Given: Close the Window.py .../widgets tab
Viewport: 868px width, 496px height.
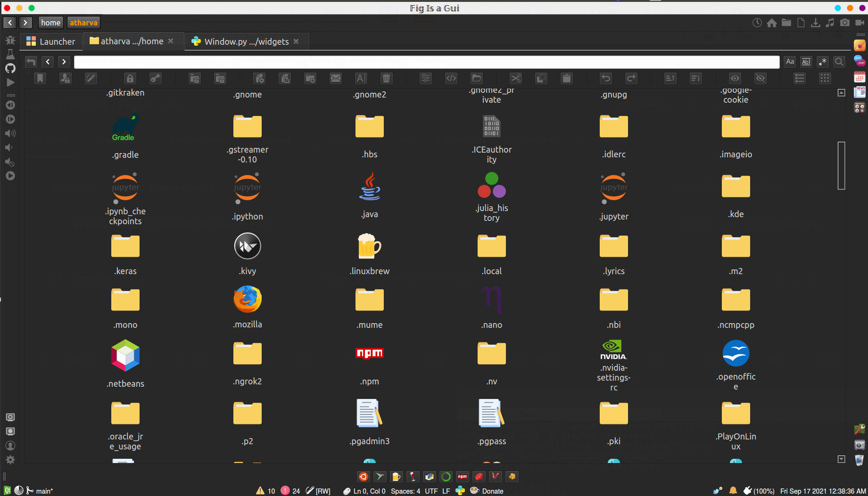Looking at the screenshot, I should [x=296, y=41].
